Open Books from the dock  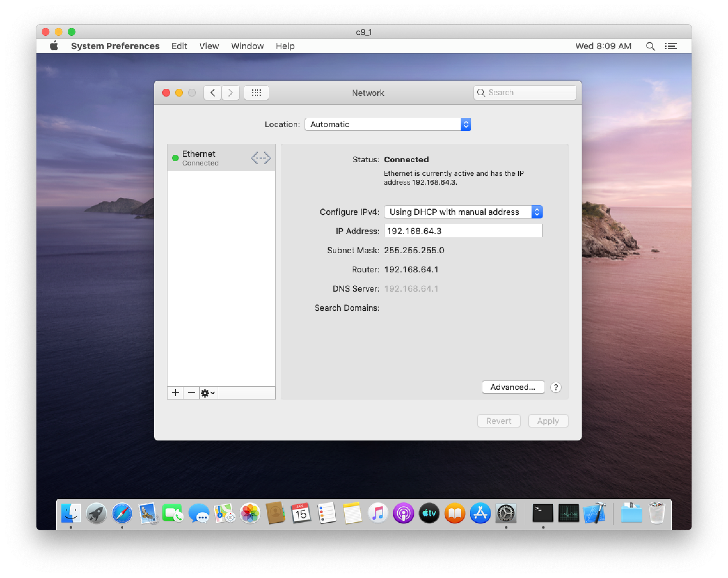454,513
